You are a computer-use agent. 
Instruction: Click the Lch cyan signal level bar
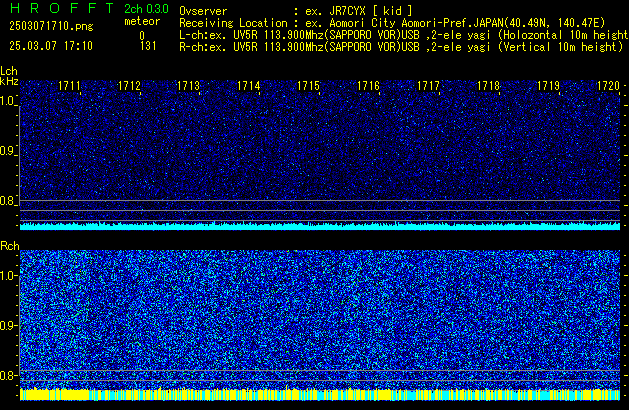click(x=320, y=226)
